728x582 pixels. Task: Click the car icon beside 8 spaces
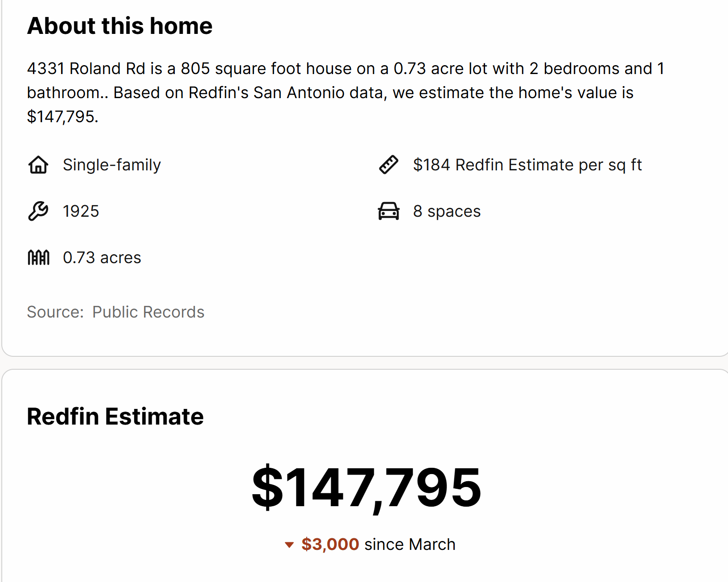389,211
